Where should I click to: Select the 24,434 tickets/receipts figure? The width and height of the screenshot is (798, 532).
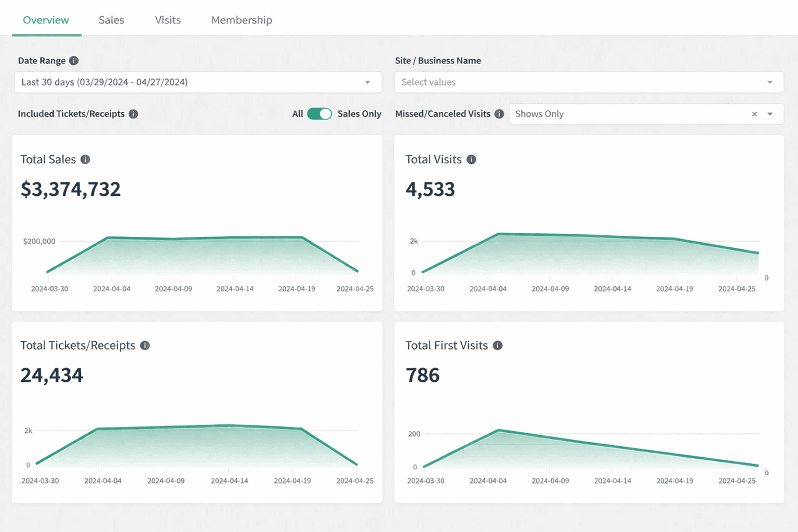[52, 375]
